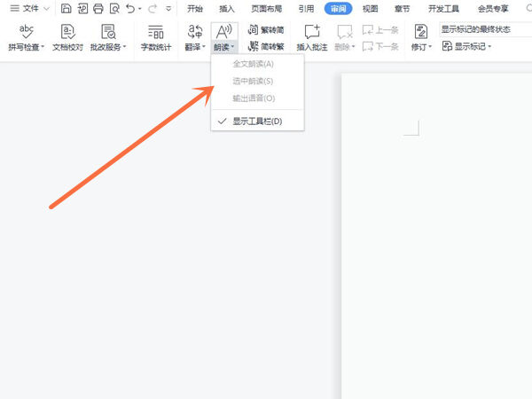The image size is (532, 399).
Task: Open the display markup state combo box
Action: 485,29
